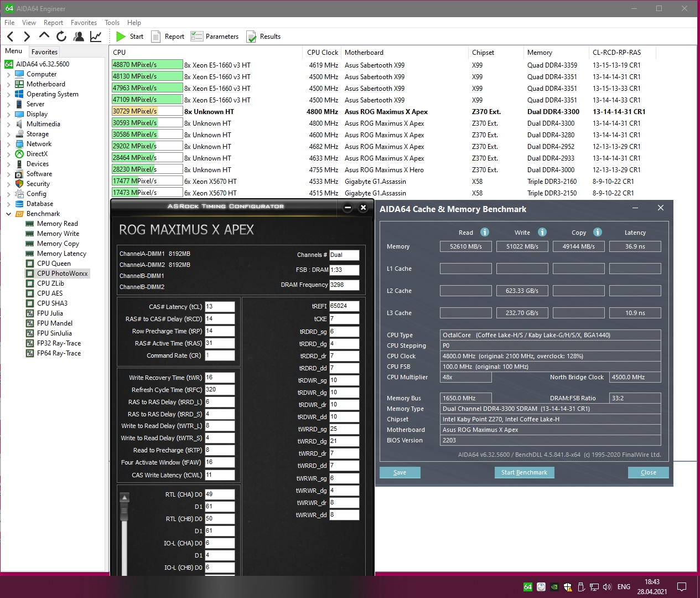The width and height of the screenshot is (700, 598).
Task: Open the View menu
Action: point(29,23)
